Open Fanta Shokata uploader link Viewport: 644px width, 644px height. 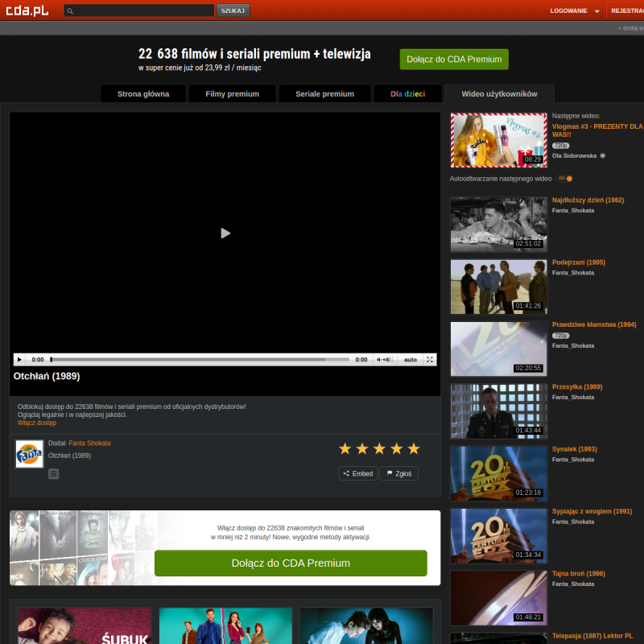pyautogui.click(x=89, y=444)
